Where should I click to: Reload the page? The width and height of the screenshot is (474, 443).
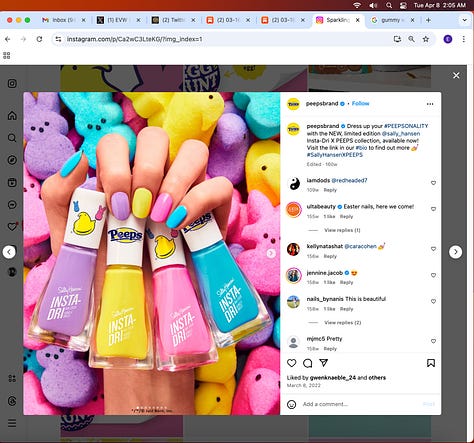[39, 39]
